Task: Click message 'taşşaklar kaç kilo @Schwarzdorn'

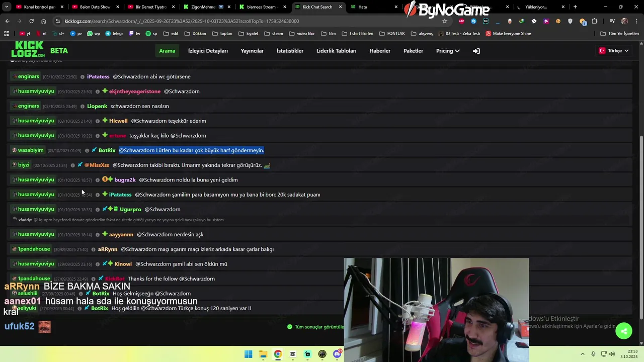Action: (x=168, y=136)
